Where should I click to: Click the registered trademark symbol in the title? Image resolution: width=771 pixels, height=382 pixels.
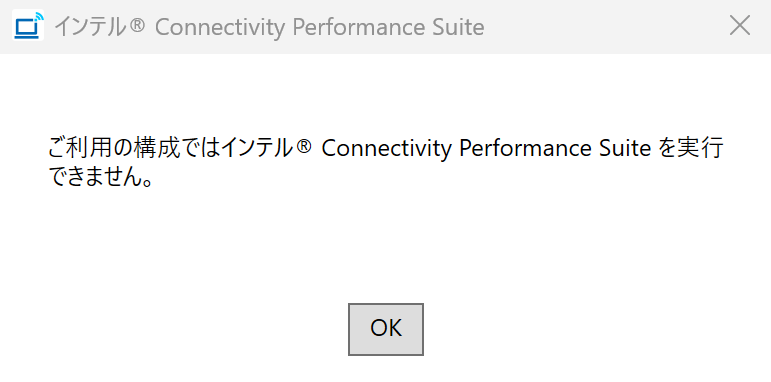tap(137, 25)
